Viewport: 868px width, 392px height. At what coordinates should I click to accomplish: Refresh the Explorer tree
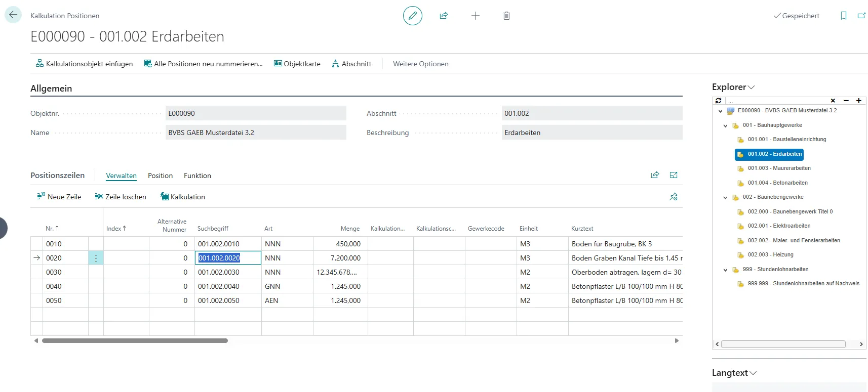pyautogui.click(x=718, y=101)
